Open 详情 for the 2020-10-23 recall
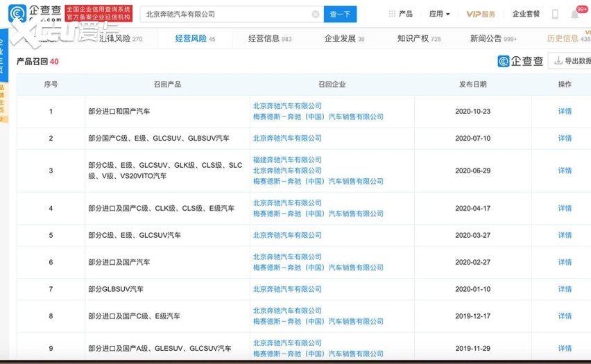Screen dimensions: 591x364 coord(565,112)
